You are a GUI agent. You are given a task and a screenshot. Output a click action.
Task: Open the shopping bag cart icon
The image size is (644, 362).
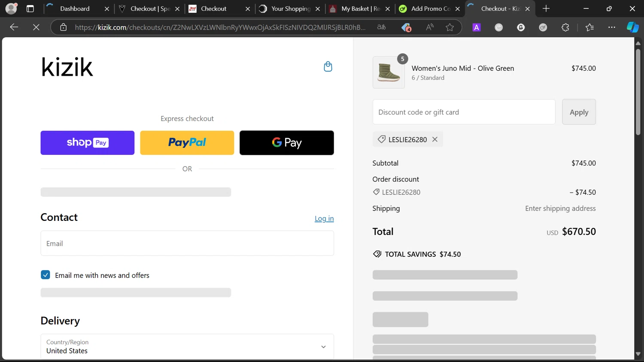(x=328, y=66)
